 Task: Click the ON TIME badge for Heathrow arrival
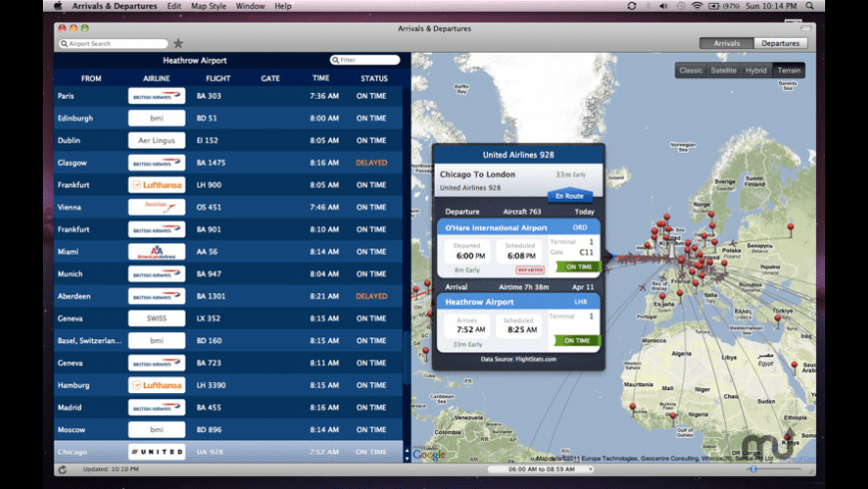click(x=577, y=340)
